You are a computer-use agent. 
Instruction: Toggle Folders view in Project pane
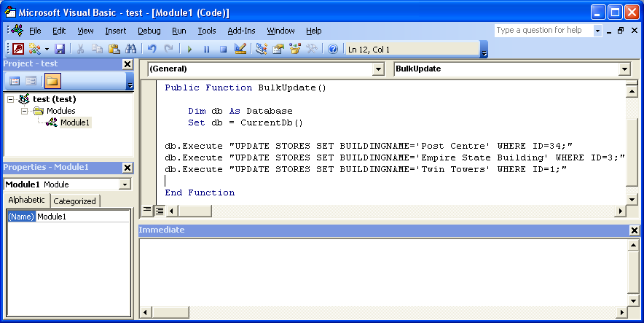52,81
